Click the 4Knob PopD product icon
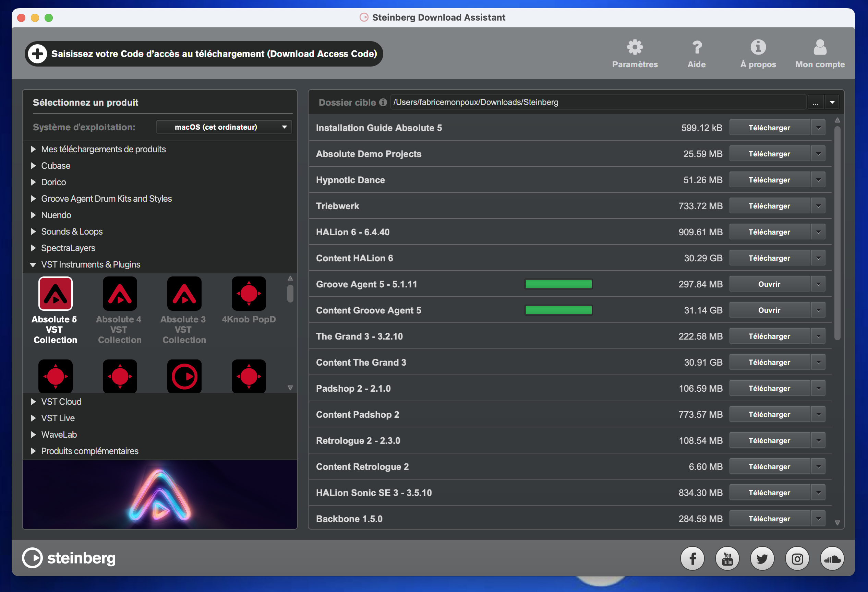The width and height of the screenshot is (868, 592). point(249,293)
